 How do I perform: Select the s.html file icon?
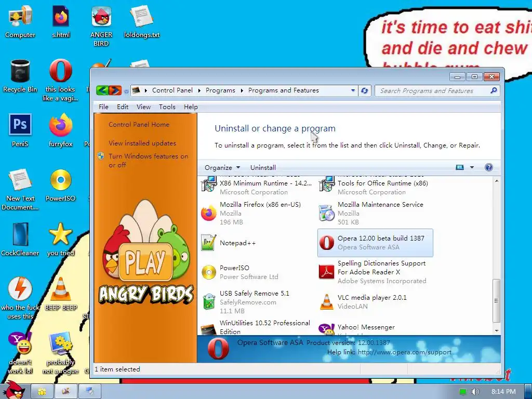[x=61, y=22]
